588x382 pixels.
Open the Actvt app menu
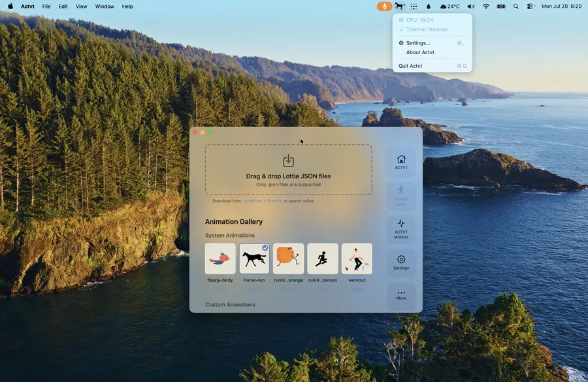(27, 7)
